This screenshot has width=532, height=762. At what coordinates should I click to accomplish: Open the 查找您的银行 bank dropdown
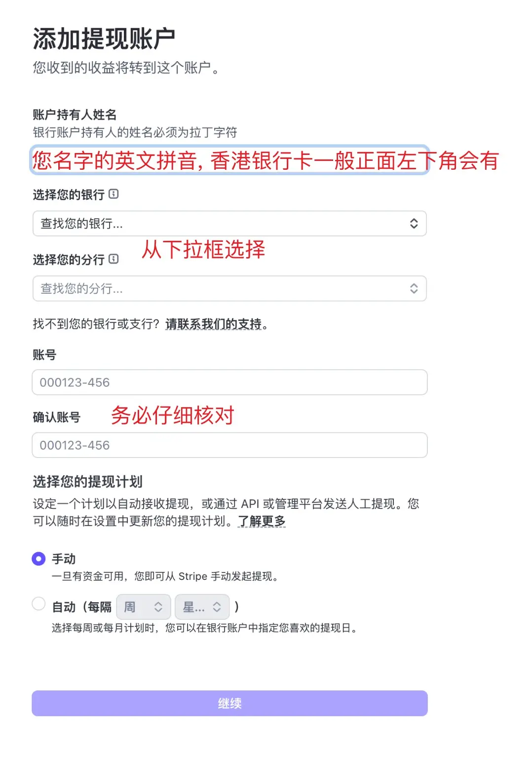click(x=222, y=224)
